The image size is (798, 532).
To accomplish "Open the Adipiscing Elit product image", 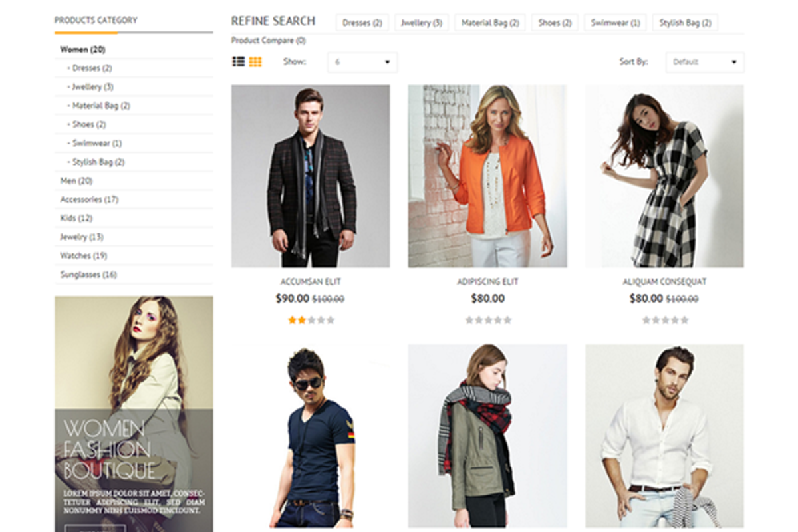I will pos(487,176).
